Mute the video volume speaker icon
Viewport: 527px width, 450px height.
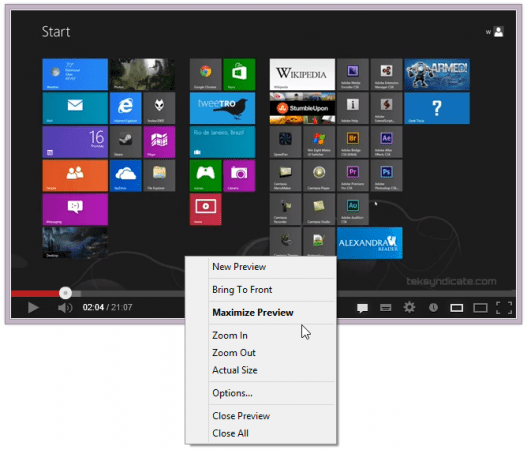[65, 308]
